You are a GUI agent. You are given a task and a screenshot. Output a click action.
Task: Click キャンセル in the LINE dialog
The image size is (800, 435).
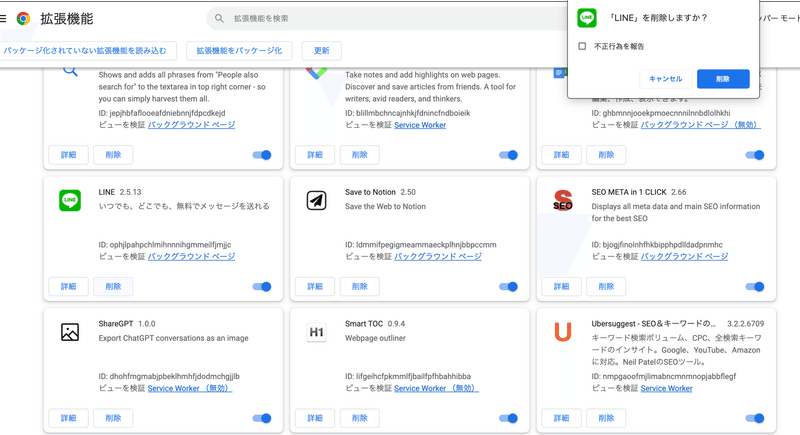pos(665,79)
